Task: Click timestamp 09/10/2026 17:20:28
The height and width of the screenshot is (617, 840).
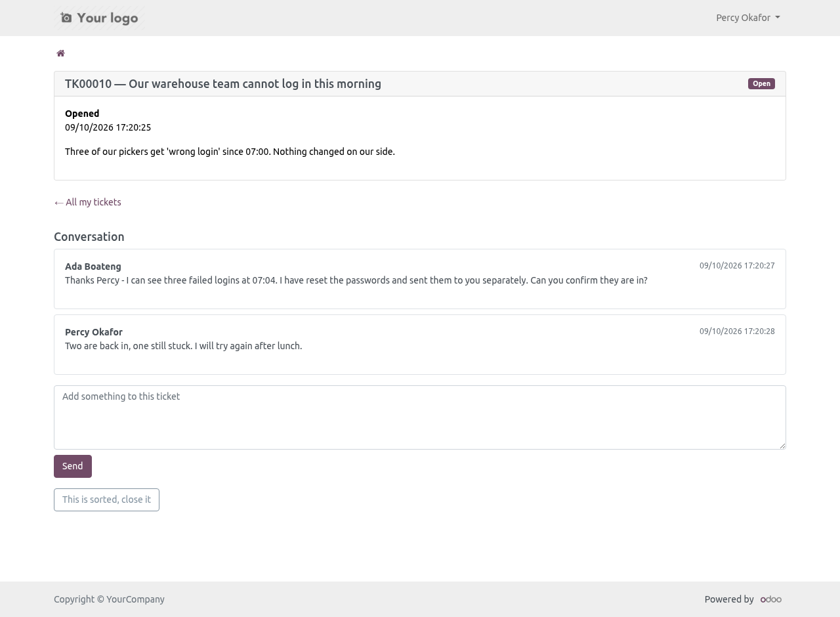Action: pos(737,331)
